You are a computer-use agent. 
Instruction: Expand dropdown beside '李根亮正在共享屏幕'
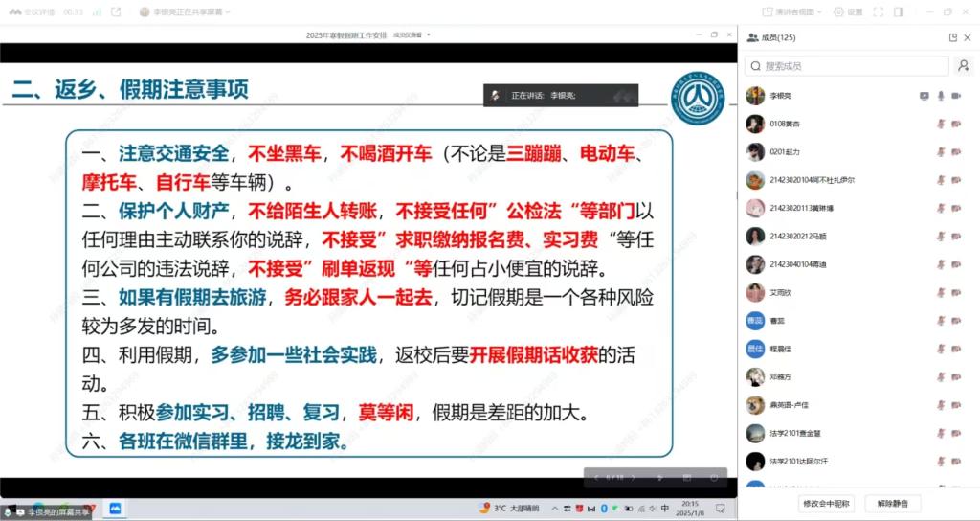click(226, 12)
